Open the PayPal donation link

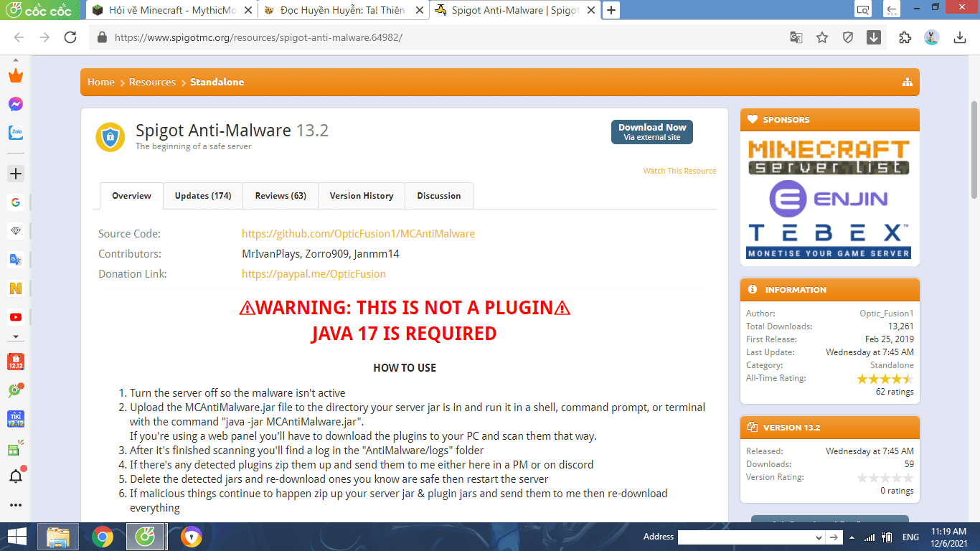pos(314,274)
